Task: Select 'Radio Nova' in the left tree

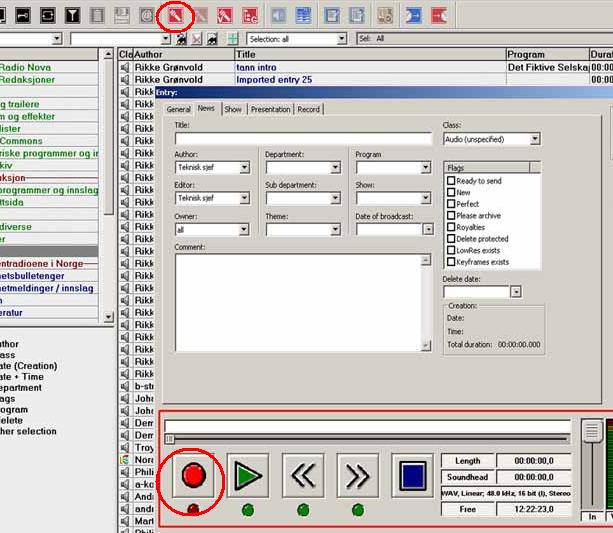Action: pos(25,67)
